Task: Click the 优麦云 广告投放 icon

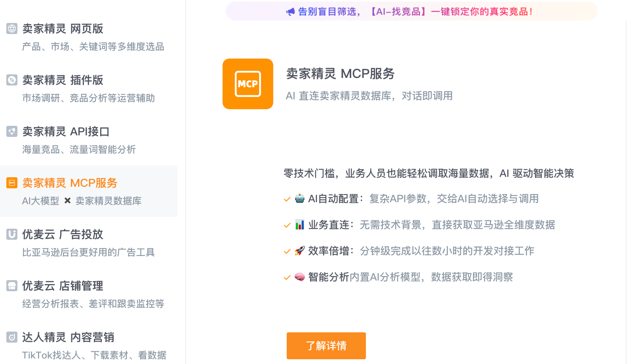Action: coord(12,234)
